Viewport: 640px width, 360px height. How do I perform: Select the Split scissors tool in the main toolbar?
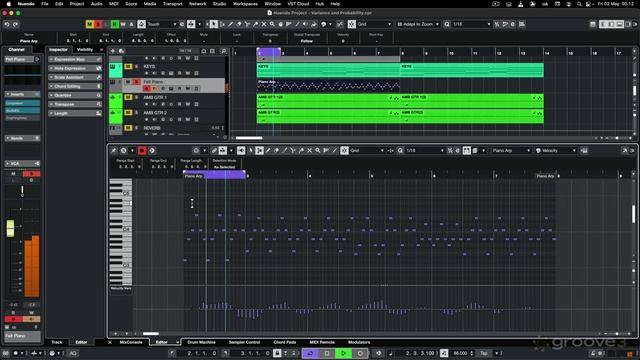pyautogui.click(x=247, y=24)
